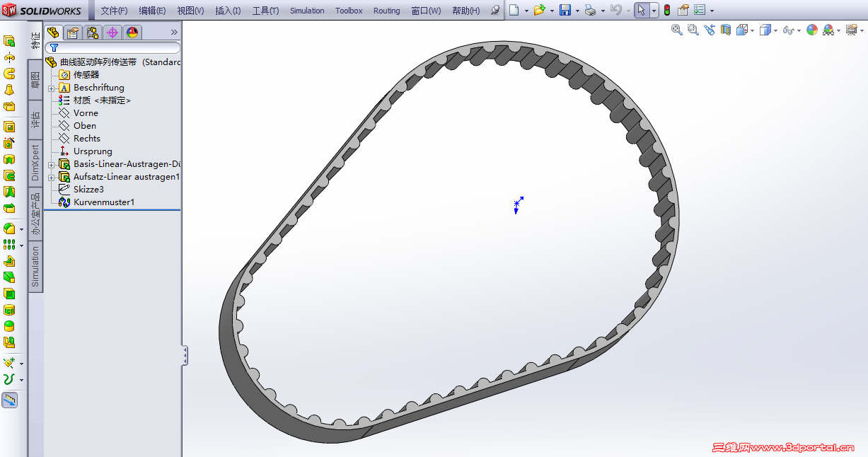The width and height of the screenshot is (868, 457).
Task: Open the DimXpertManager tab
Action: coord(112,33)
